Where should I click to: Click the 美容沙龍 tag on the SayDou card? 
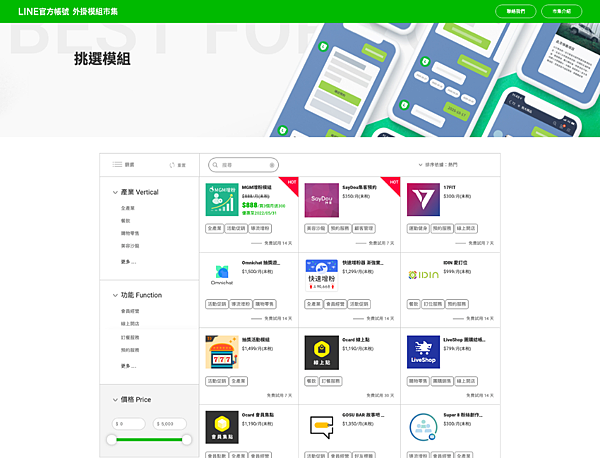[316, 228]
